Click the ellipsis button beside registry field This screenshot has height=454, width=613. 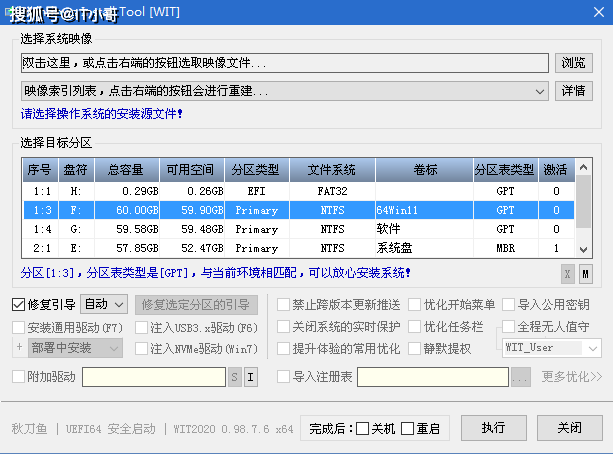(521, 377)
